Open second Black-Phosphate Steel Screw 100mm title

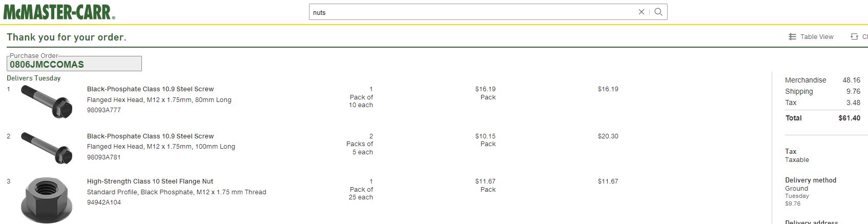pyautogui.click(x=150, y=136)
